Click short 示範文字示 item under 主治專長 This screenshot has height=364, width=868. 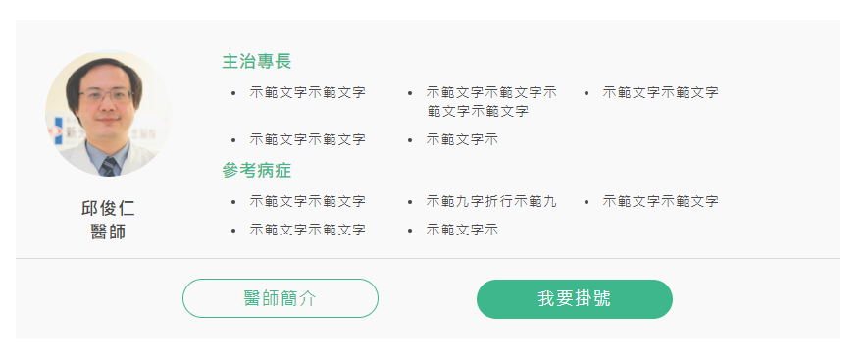click(462, 139)
